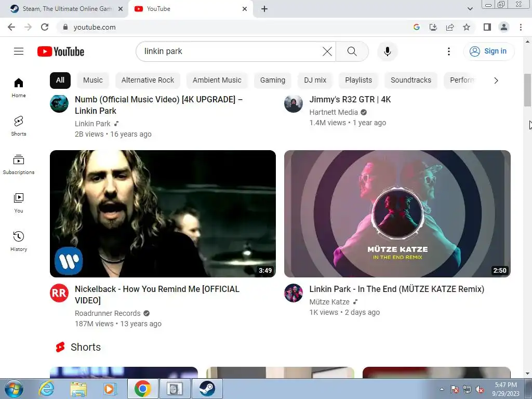This screenshot has width=532, height=399.
Task: Click the Google icon in address bar
Action: 417,27
